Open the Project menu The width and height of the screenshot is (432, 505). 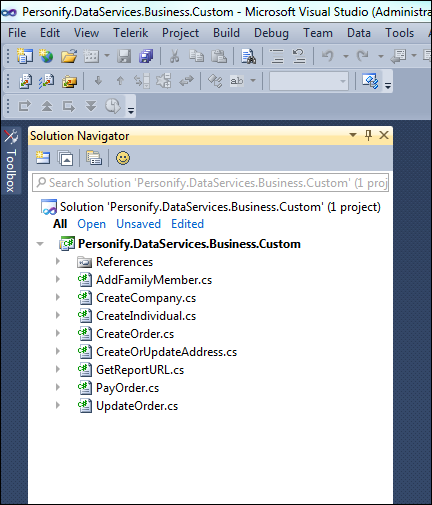click(x=180, y=33)
